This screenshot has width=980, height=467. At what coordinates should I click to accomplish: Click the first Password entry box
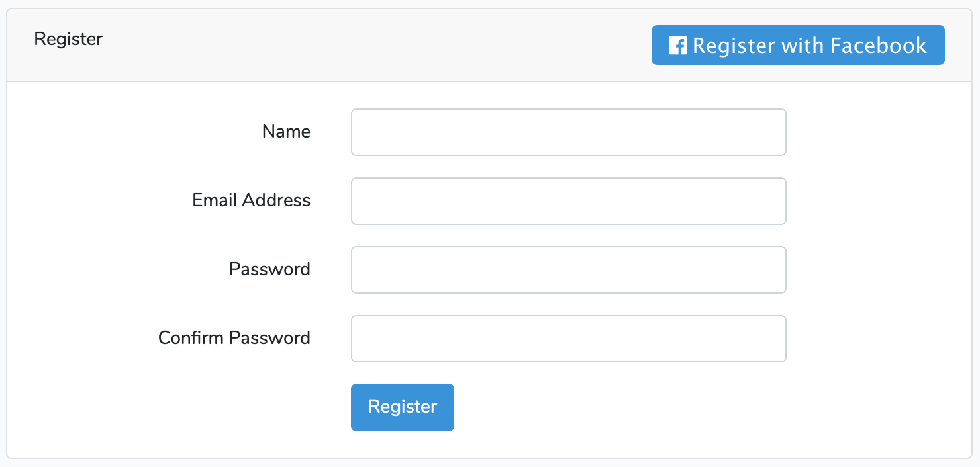coord(568,270)
